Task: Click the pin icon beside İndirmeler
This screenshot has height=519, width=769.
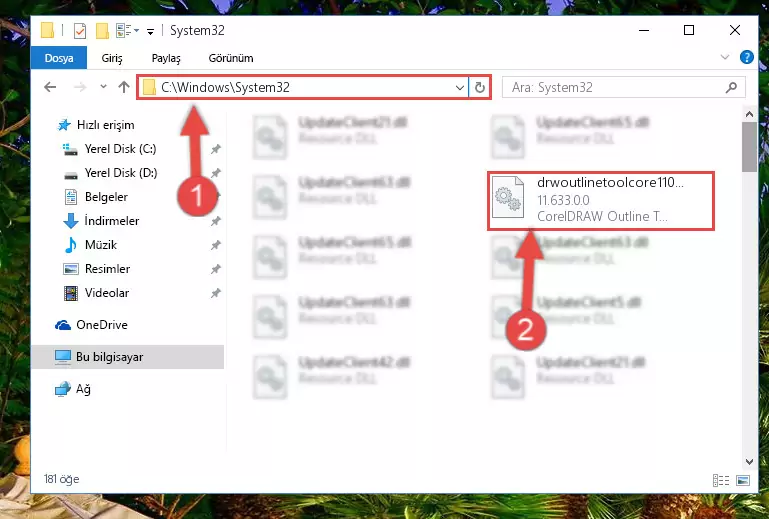Action: tap(215, 221)
